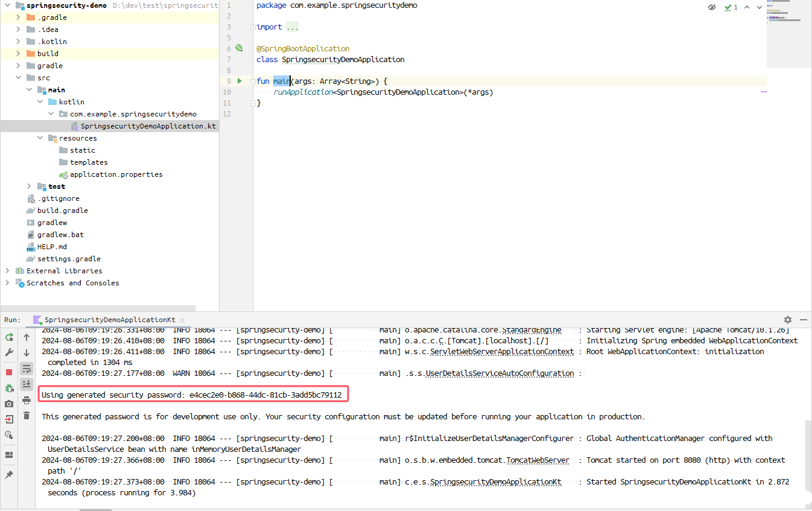Open run configuration wrench icon

[9, 352]
